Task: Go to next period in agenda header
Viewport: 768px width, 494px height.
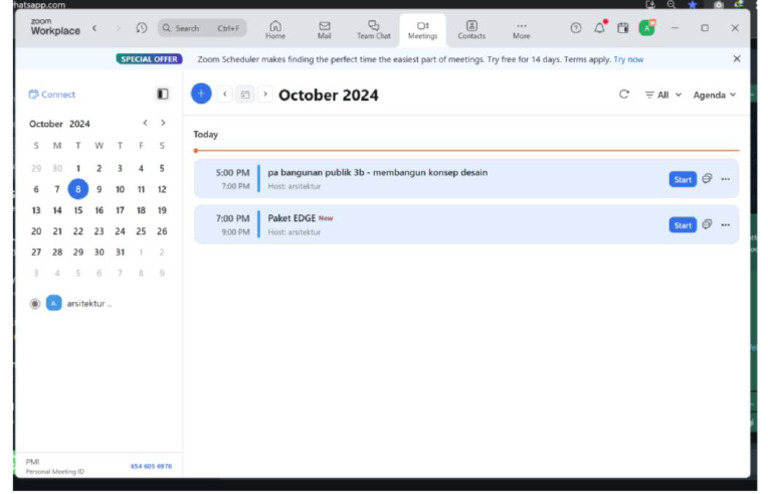Action: [265, 94]
